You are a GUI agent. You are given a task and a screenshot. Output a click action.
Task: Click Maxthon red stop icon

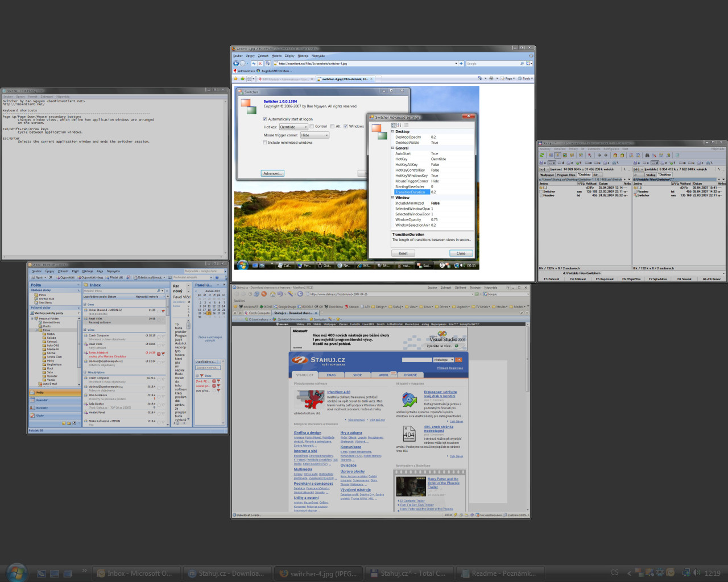264,294
